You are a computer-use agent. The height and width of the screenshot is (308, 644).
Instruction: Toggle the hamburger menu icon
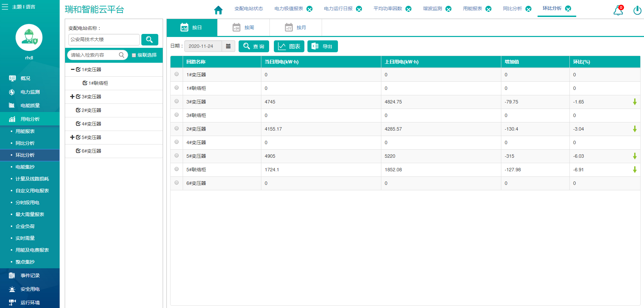coord(5,7)
